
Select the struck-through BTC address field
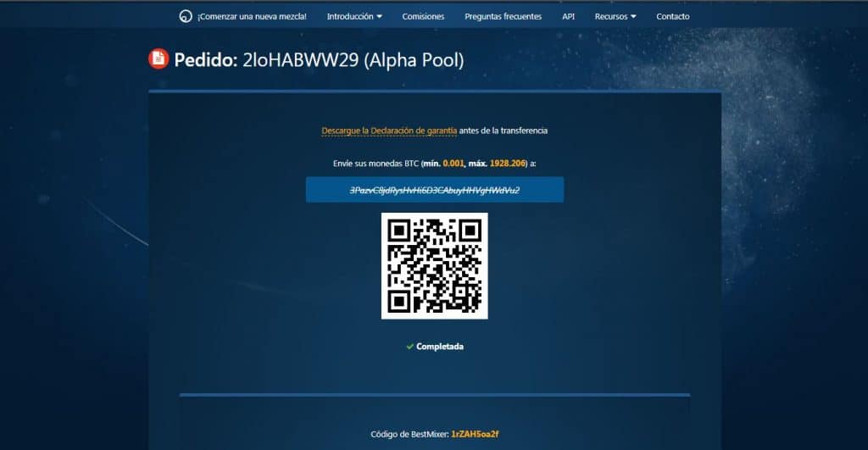coord(435,190)
